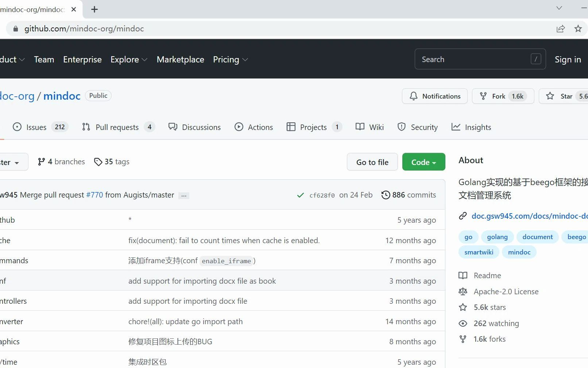Focus the GitHub Search field
Viewport: 588px width, 368px height.
point(480,59)
